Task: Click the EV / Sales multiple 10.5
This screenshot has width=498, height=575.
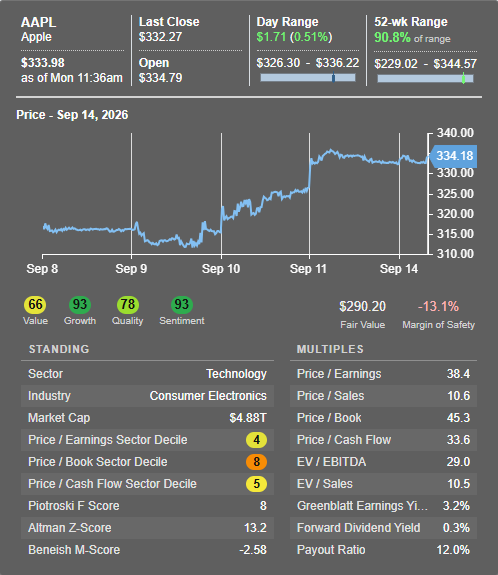Action: pyautogui.click(x=458, y=484)
